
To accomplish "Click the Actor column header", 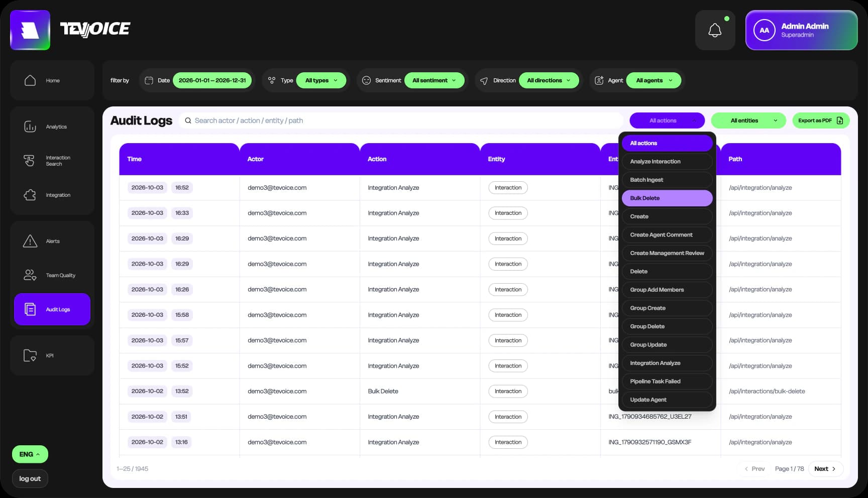I will (299, 159).
